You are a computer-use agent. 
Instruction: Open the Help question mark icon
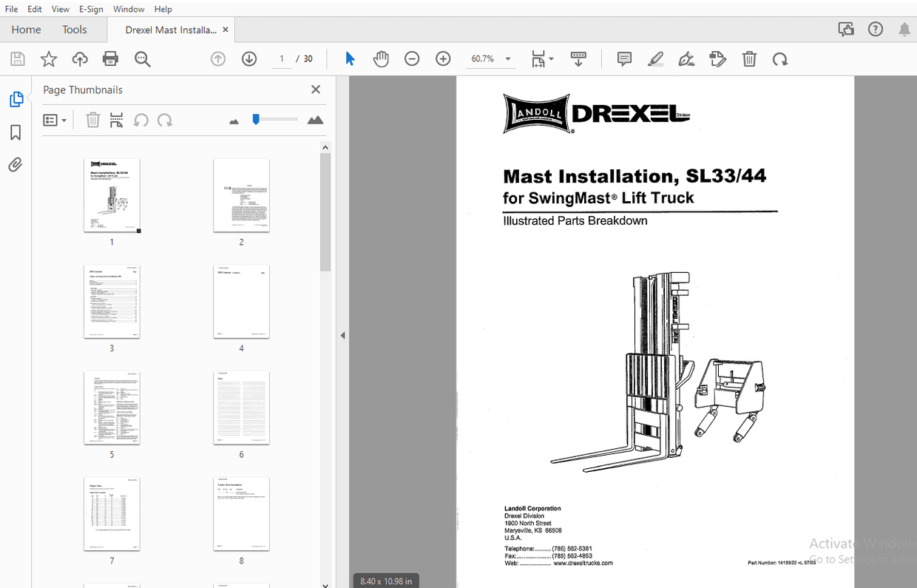point(876,30)
